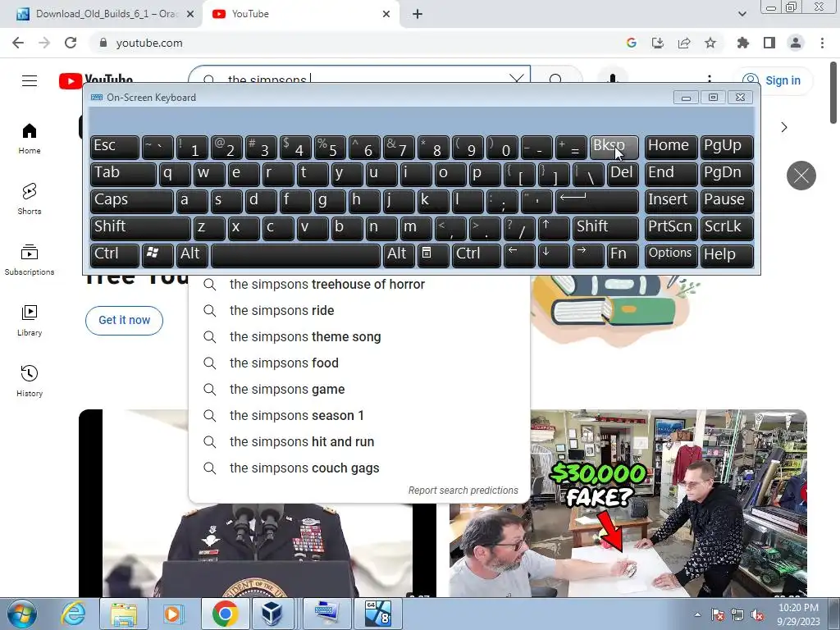The height and width of the screenshot is (630, 840).
Task: Click the Enter key on On-Screen Keyboard
Action: [x=597, y=201]
